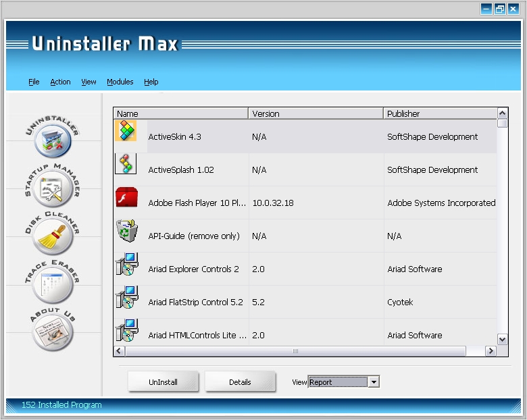
Task: Click the vertical scrollbar thumb
Action: (503, 124)
